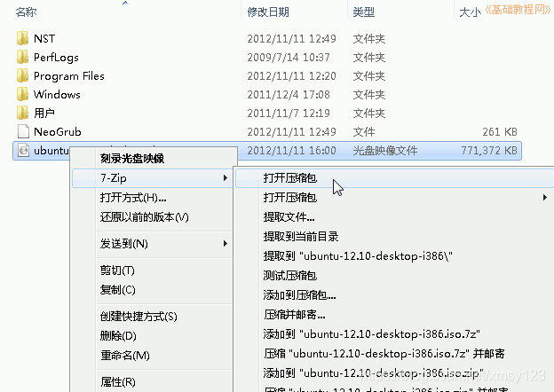554x392 pixels.
Task: Choose 提取文件... in 7-Zip submenu
Action: (x=289, y=217)
